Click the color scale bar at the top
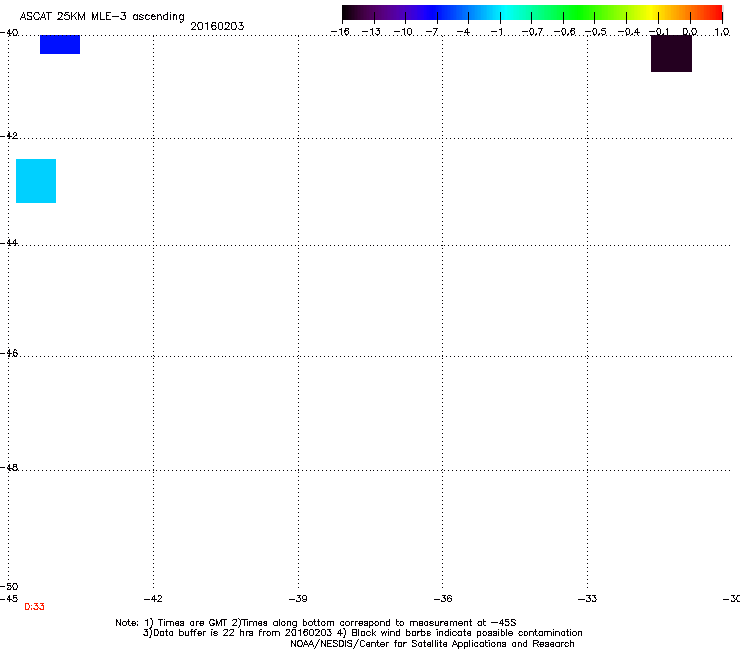Viewport: 740px width, 650px height. tap(532, 13)
